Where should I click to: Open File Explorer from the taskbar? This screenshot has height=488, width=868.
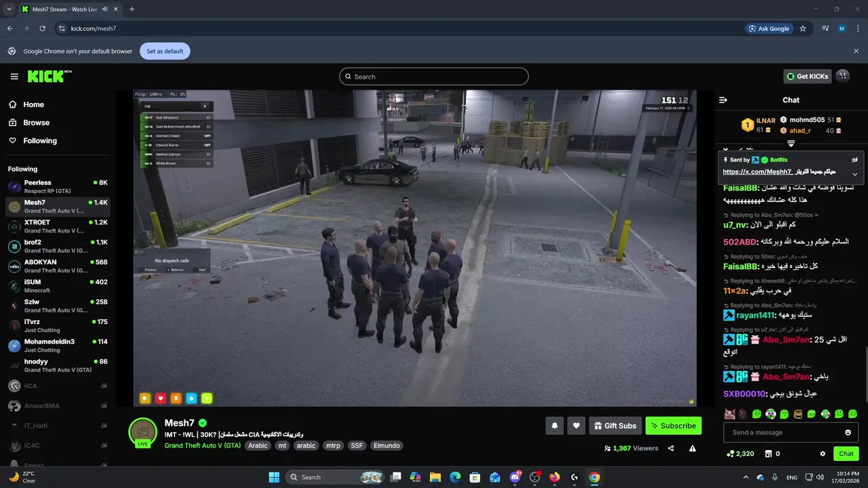(435, 477)
